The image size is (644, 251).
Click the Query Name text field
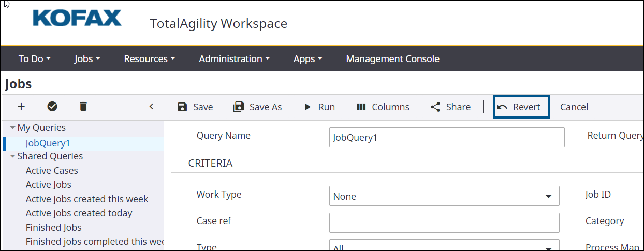click(x=446, y=138)
